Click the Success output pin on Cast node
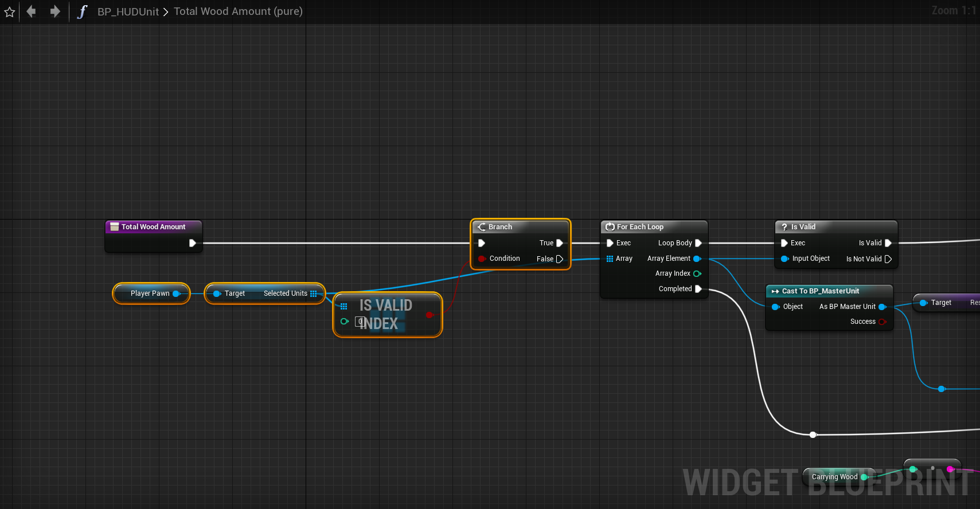Image resolution: width=980 pixels, height=509 pixels. pyautogui.click(x=883, y=322)
